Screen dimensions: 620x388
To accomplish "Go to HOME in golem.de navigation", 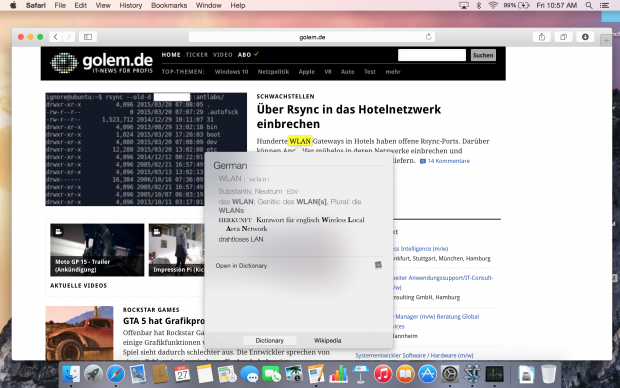I will [171, 55].
